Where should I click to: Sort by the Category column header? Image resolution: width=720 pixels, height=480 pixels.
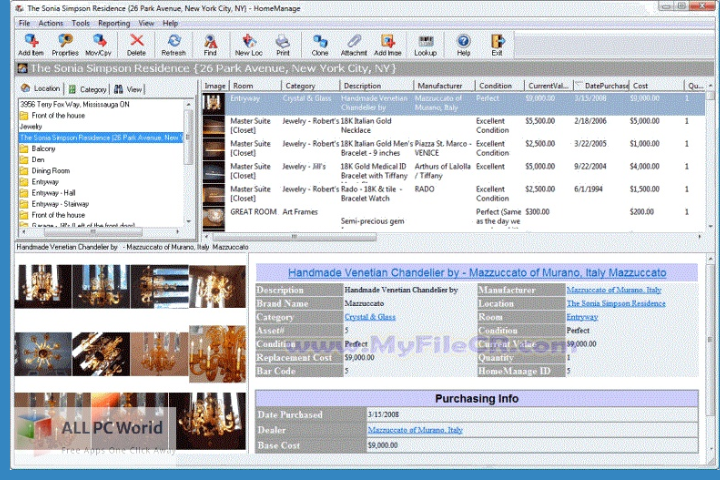click(x=310, y=85)
